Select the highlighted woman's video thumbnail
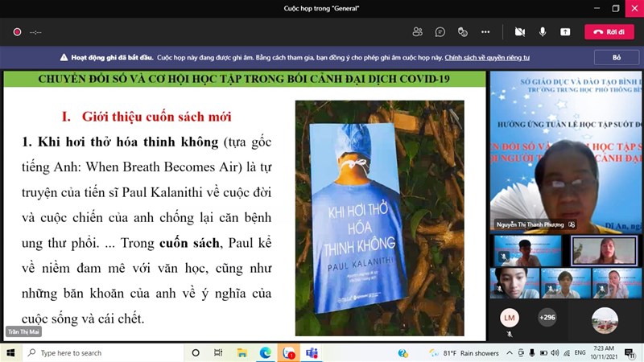 coord(605,251)
